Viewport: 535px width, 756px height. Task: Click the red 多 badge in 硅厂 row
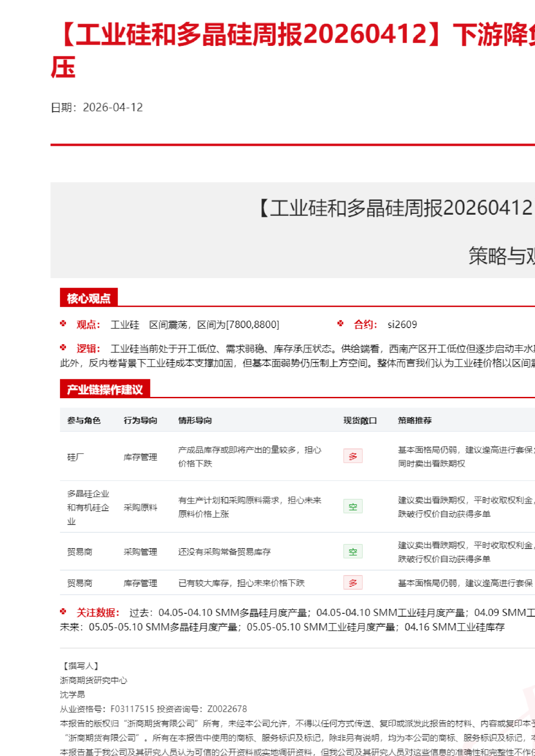(353, 456)
